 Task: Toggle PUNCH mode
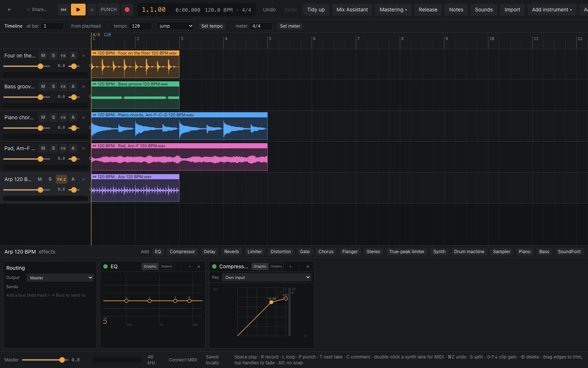[x=109, y=10]
